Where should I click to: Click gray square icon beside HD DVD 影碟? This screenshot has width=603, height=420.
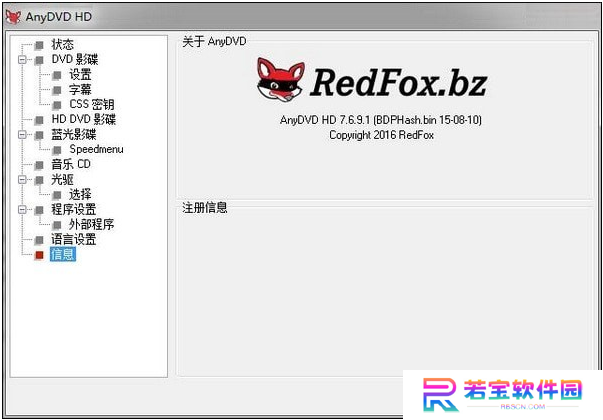pyautogui.click(x=39, y=120)
